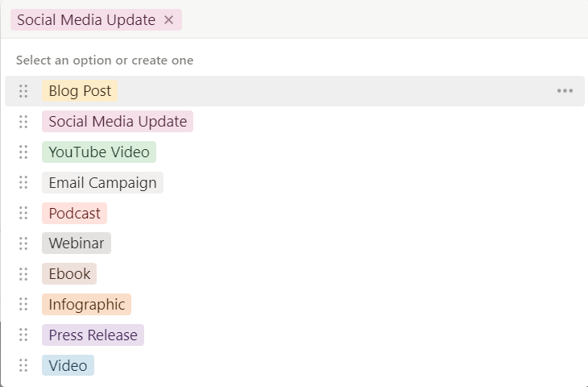
Task: Click the drag handle beside Podcast
Action: pos(23,213)
